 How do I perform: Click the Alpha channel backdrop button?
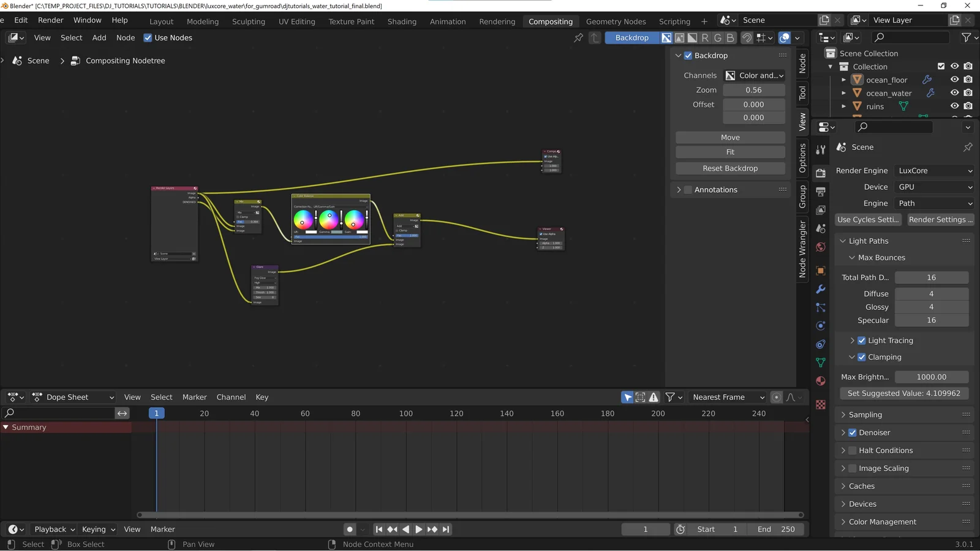coord(693,37)
